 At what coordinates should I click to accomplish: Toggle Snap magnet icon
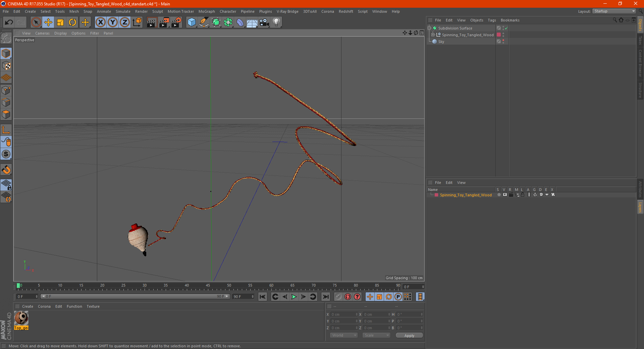pos(6,170)
